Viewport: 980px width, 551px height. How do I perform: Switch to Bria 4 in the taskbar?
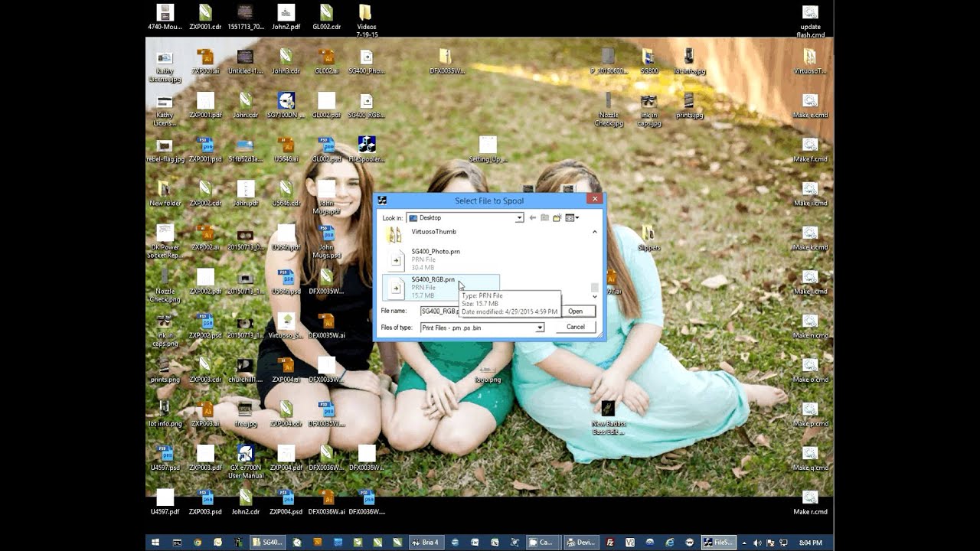425,543
